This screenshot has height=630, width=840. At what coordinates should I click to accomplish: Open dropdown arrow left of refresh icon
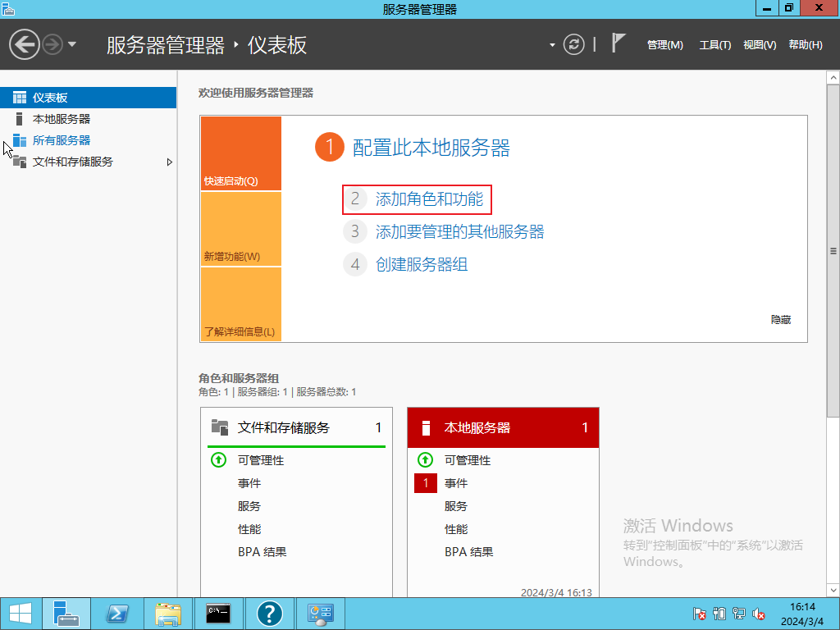552,45
